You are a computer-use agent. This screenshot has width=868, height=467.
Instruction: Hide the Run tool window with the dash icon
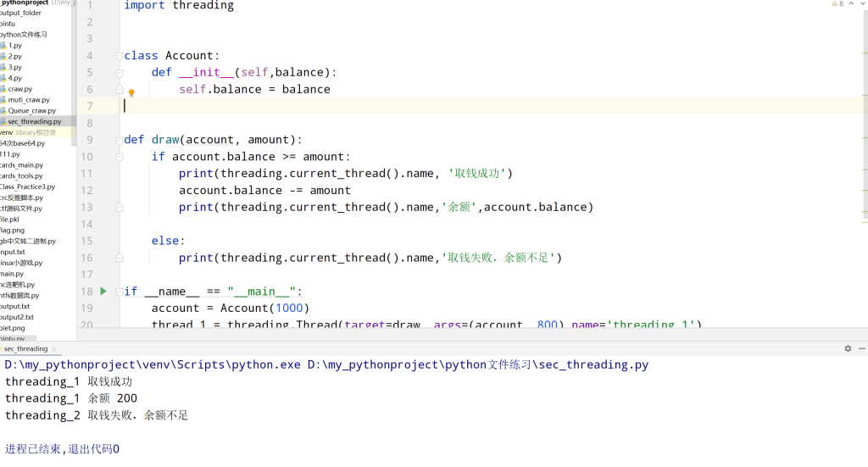click(x=861, y=348)
